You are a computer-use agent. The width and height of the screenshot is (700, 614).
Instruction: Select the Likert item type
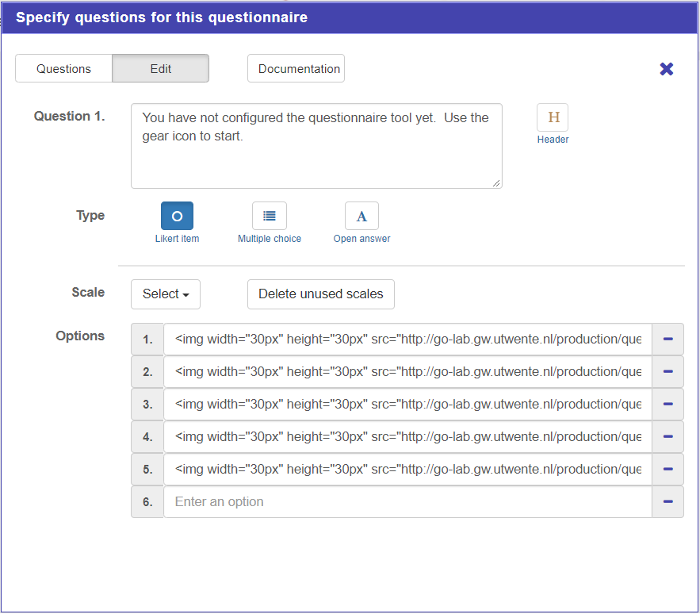click(x=177, y=216)
